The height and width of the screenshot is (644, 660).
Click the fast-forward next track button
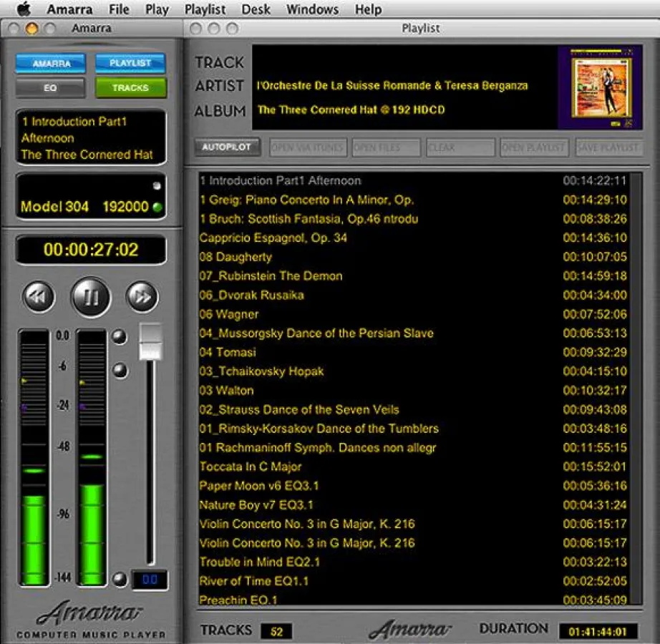tap(142, 297)
